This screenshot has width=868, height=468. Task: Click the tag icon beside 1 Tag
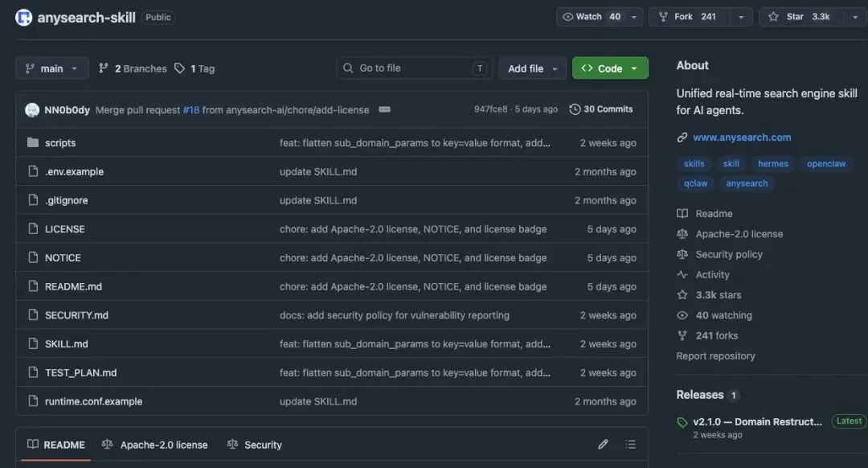(179, 68)
